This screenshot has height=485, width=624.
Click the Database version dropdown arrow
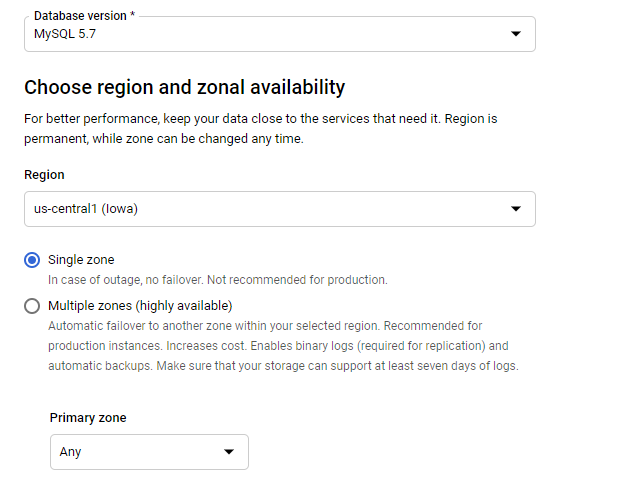click(x=516, y=34)
